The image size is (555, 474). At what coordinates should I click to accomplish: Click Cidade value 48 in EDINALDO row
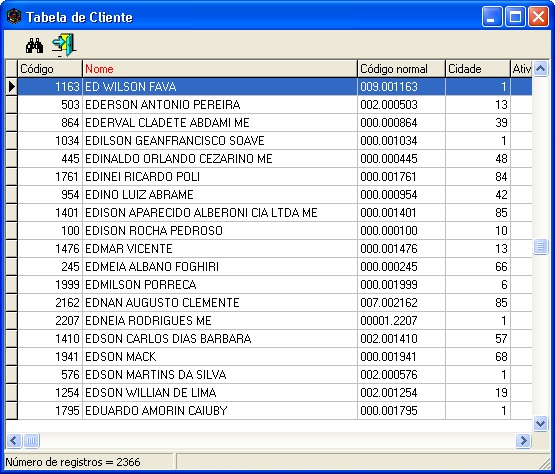pos(477,159)
